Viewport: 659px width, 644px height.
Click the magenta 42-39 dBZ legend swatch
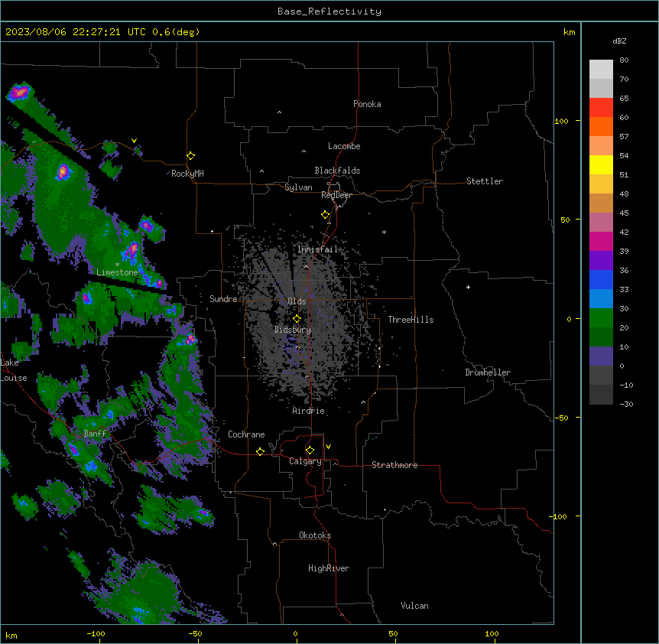coord(601,241)
